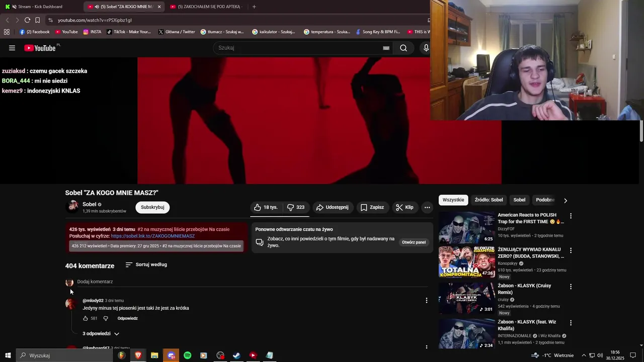Open volume control in system tray
This screenshot has width=644, height=362.
[600, 355]
